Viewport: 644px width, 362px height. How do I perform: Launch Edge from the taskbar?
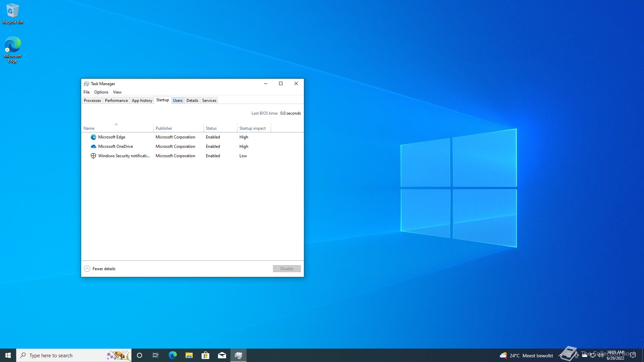[172, 355]
